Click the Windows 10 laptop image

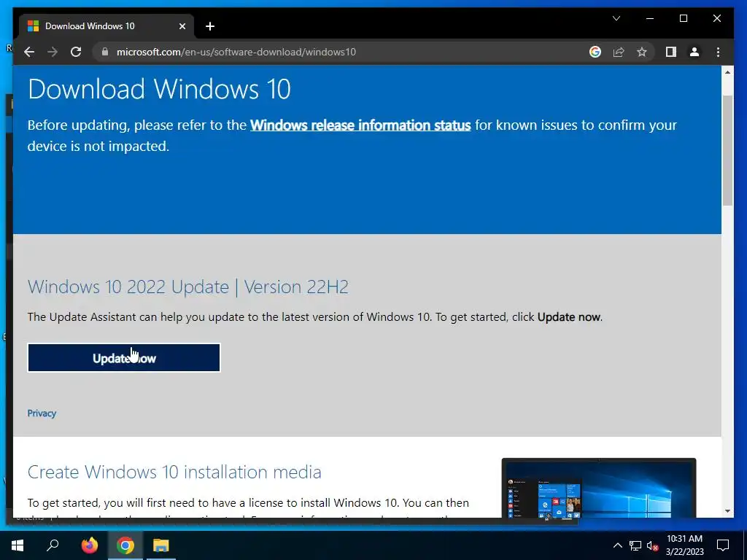pyautogui.click(x=599, y=488)
